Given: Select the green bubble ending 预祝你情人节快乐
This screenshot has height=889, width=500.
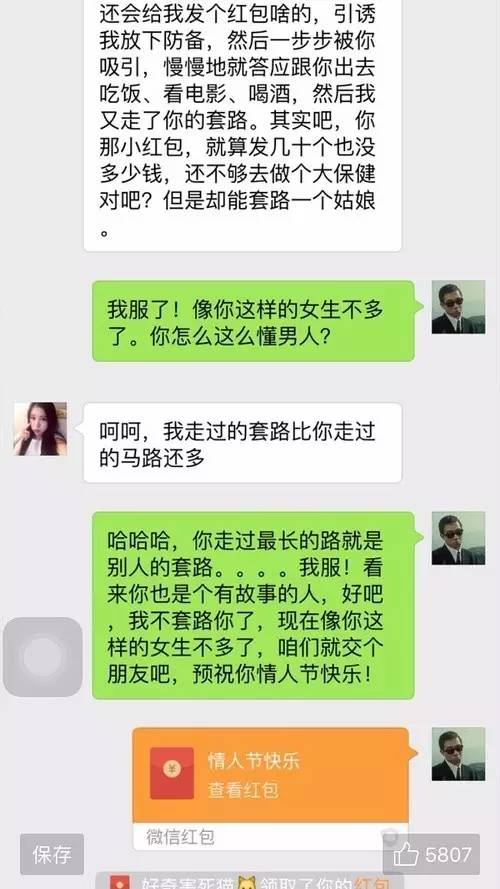Looking at the screenshot, I should [x=253, y=606].
